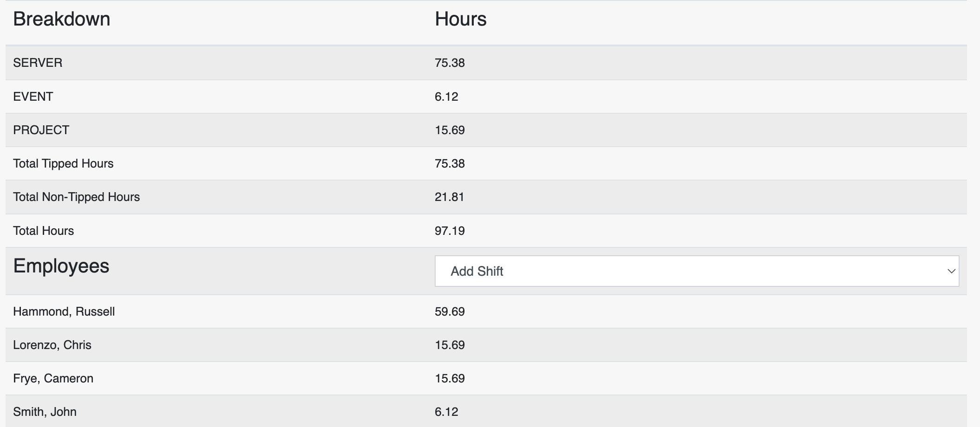Click SERVER's 75.38 hours value
Screen dimensions: 980x427
click(450, 63)
